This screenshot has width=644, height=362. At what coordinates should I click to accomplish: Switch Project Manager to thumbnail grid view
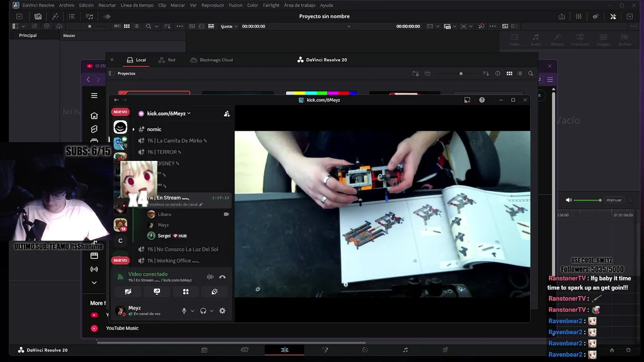[x=509, y=73]
